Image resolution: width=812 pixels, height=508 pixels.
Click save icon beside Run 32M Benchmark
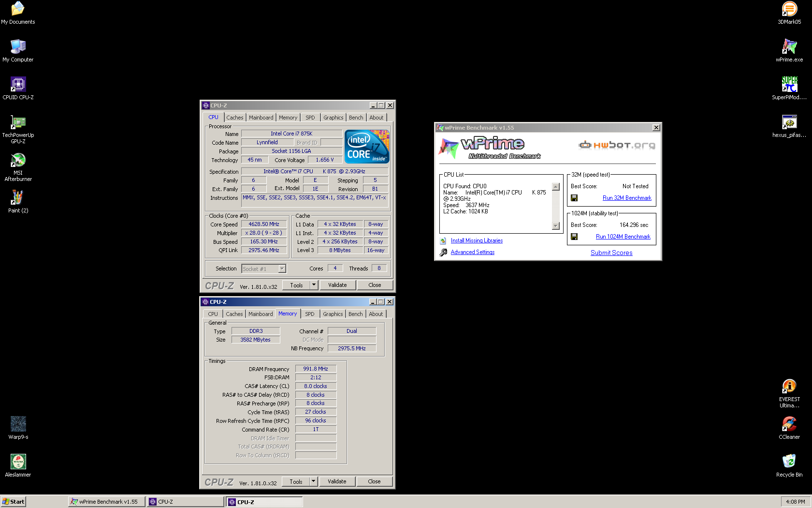pos(574,198)
